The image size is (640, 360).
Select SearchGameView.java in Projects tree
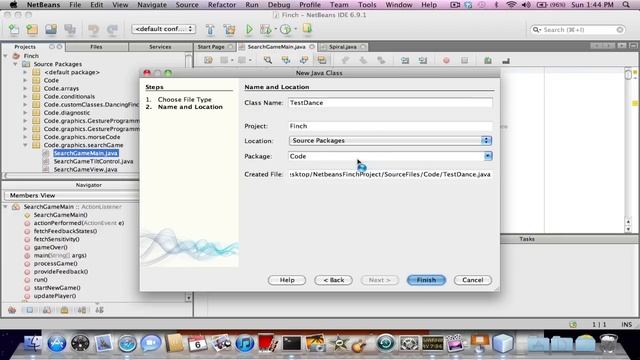[x=85, y=169]
